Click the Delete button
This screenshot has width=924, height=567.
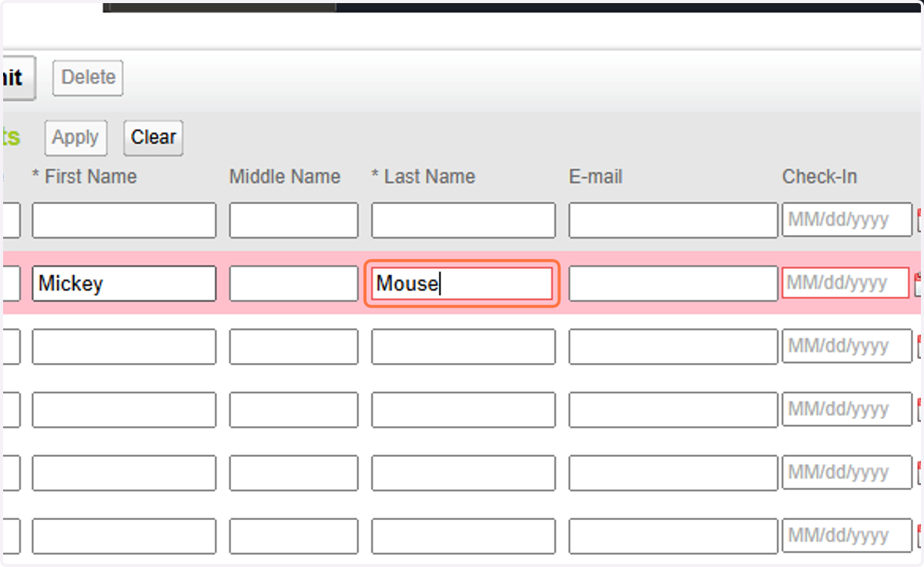point(88,78)
